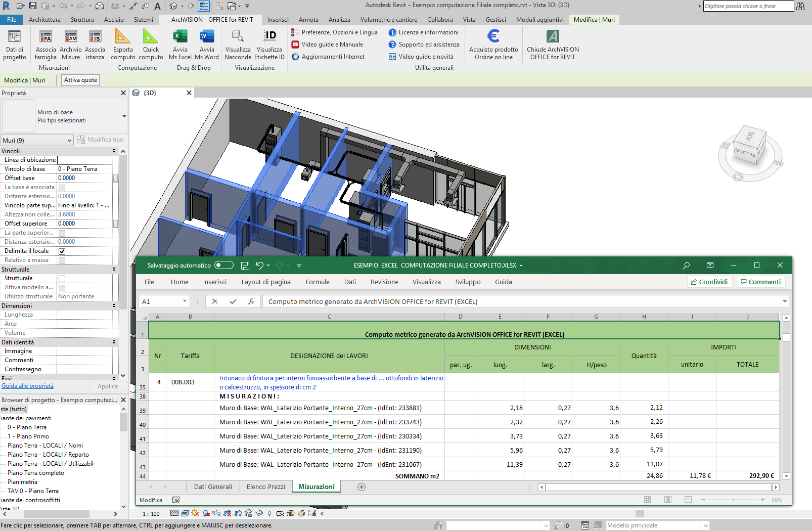Open Dati di progetto tool

[x=15, y=45]
